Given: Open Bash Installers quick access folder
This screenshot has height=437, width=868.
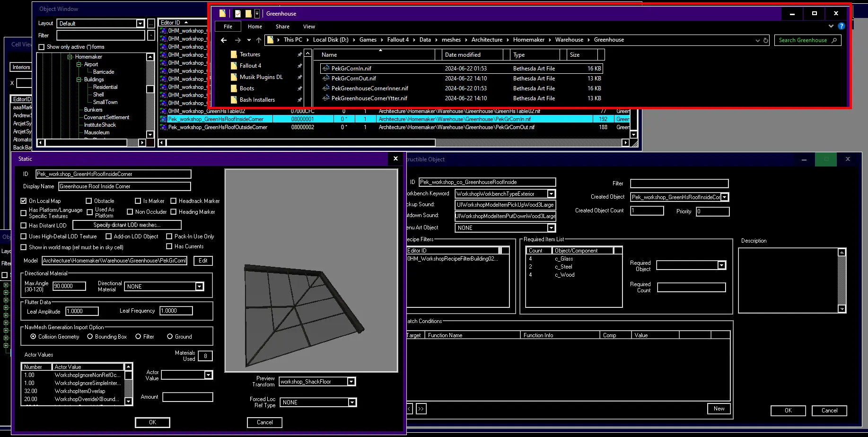Looking at the screenshot, I should pos(257,100).
